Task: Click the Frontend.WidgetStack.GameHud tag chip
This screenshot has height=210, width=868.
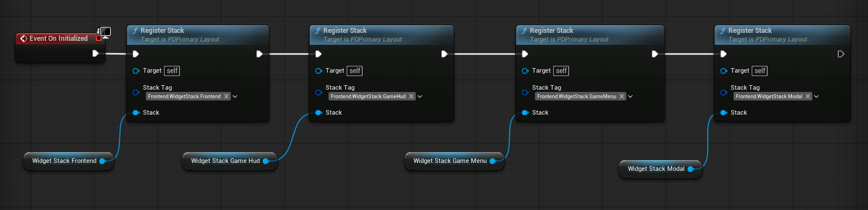Action: 372,96
